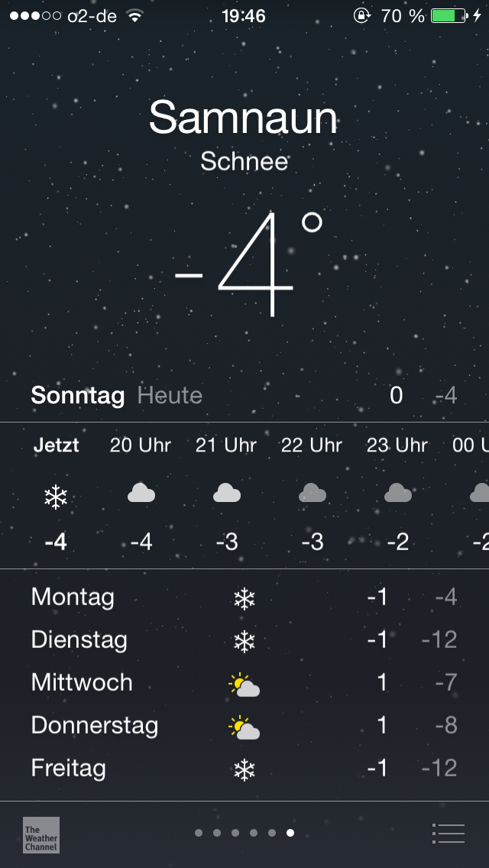
Task: Select the Donnerstag forecast row
Action: [x=244, y=726]
